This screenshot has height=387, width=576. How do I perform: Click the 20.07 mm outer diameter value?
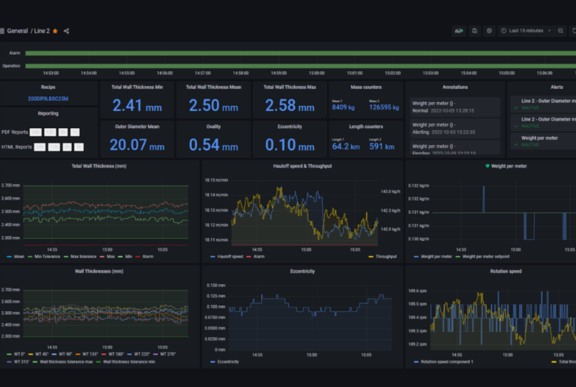137,145
